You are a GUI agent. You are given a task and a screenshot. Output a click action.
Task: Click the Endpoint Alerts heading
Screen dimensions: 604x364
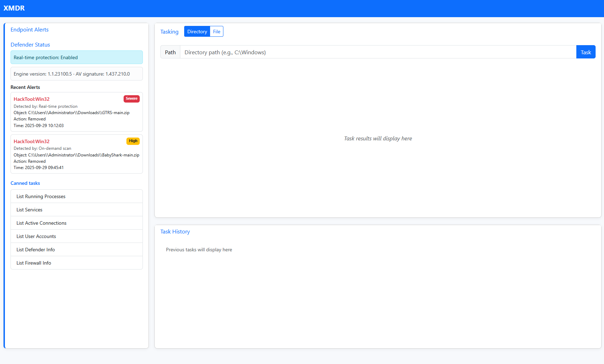(29, 30)
